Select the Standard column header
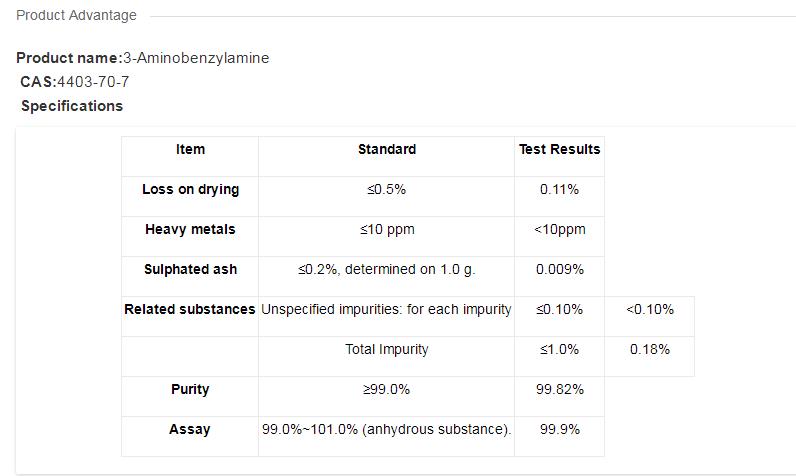This screenshot has height=476, width=796. (x=387, y=149)
